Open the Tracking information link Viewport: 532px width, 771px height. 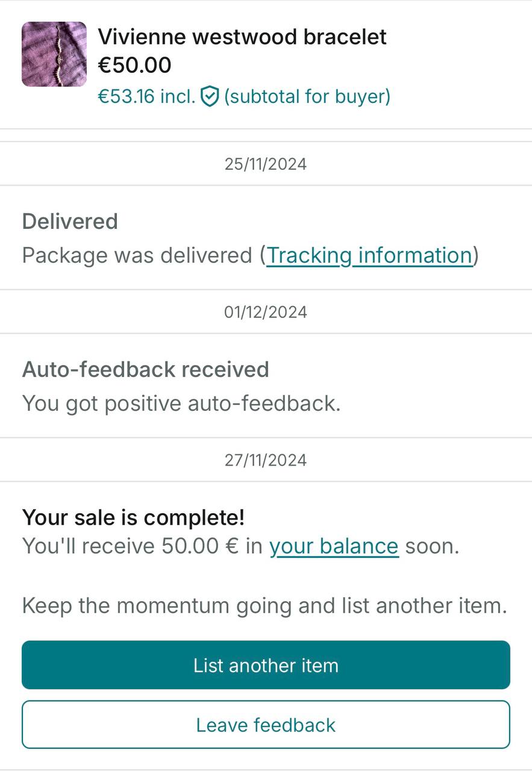tap(369, 255)
